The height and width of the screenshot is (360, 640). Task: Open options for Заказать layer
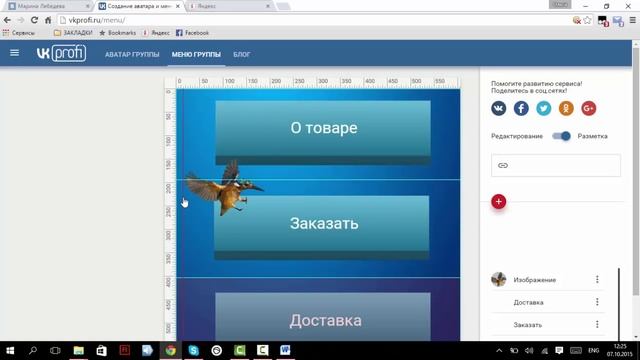pyautogui.click(x=597, y=324)
